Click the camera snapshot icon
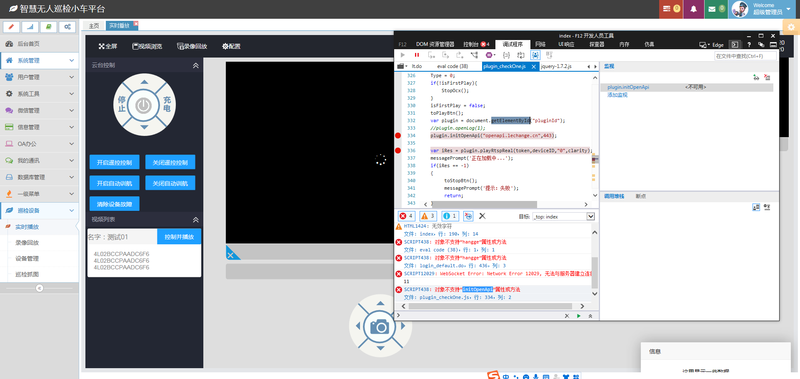 coord(380,326)
